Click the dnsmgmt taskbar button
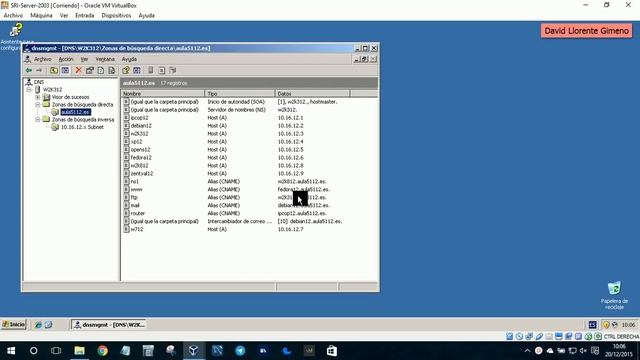 [109, 324]
